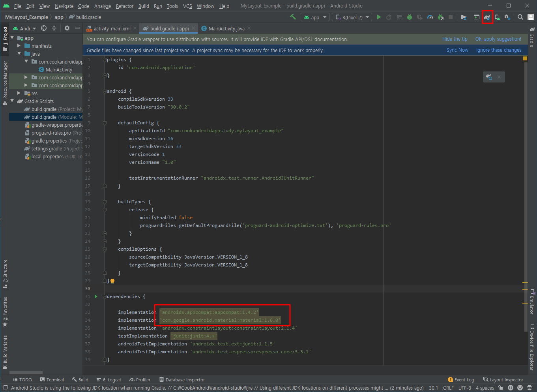Open Project panel gear options
The image size is (537, 392).
[67, 28]
